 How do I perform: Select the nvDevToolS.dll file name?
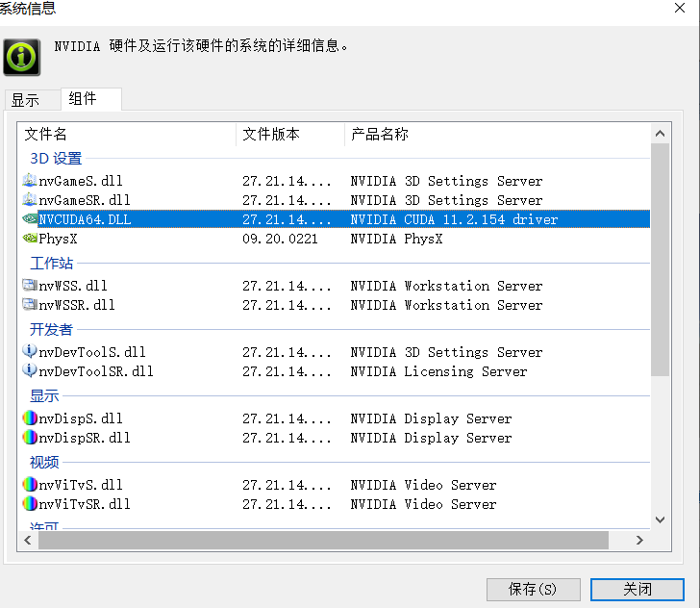point(92,352)
